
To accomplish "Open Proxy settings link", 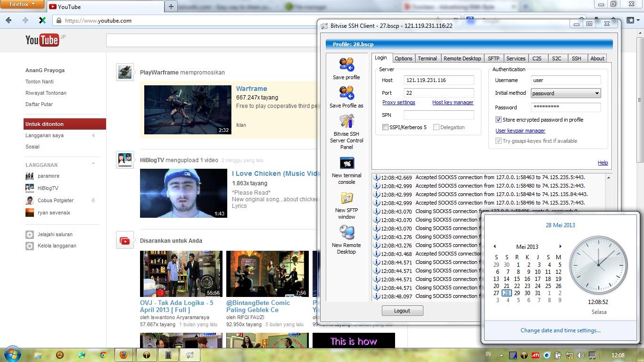I will point(399,102).
